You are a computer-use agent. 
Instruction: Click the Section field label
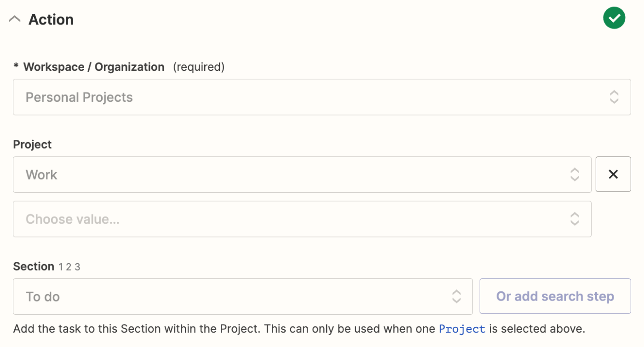tap(34, 266)
